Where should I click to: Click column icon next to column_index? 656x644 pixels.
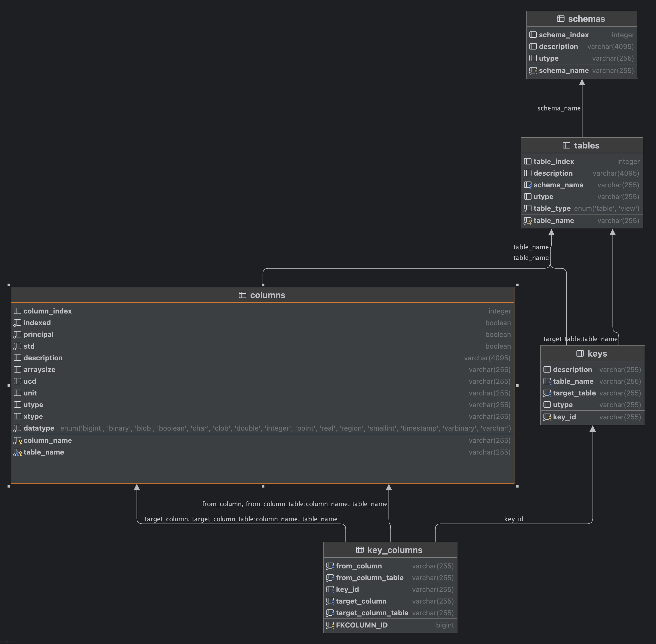tap(18, 311)
